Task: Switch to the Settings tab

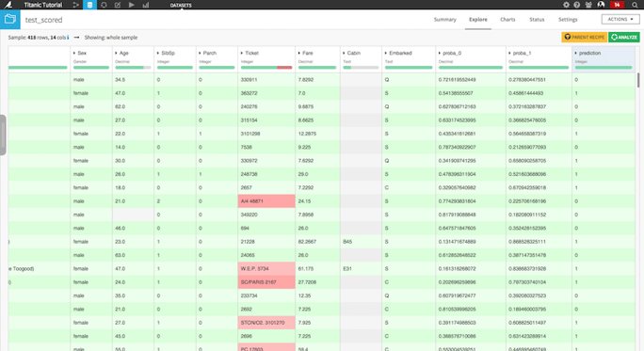Action: click(568, 20)
